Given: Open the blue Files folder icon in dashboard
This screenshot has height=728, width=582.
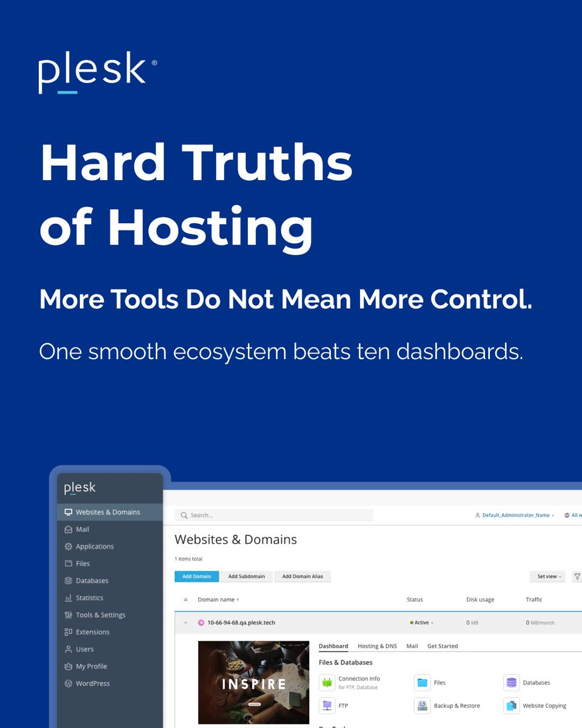Looking at the screenshot, I should pos(423,682).
